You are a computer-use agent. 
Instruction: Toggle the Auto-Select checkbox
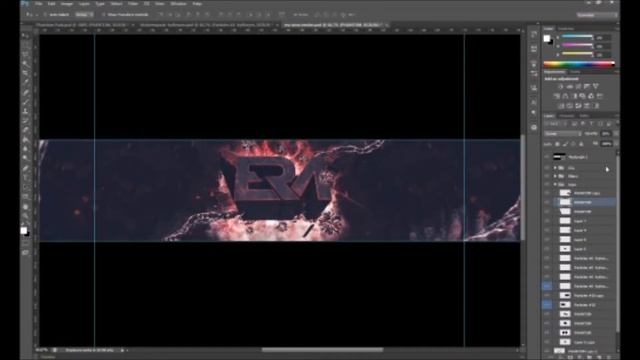coord(45,15)
